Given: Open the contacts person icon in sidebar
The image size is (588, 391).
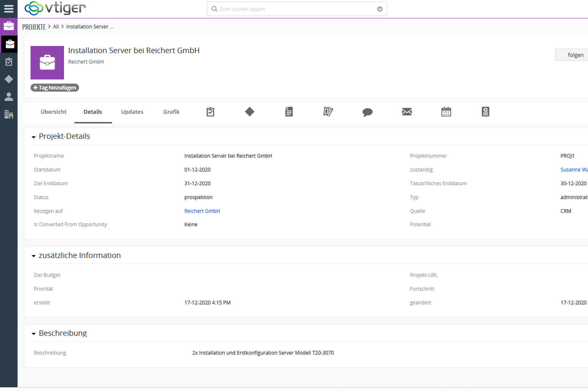Looking at the screenshot, I should 9,97.
